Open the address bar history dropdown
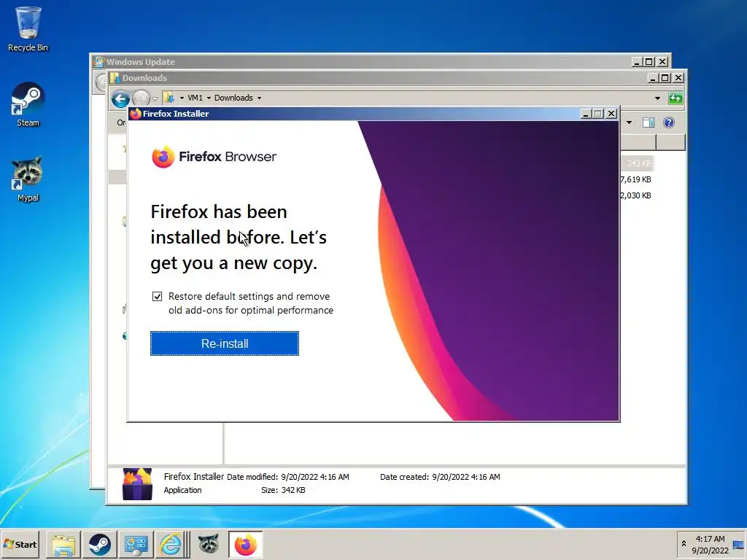This screenshot has height=560, width=747. click(657, 98)
